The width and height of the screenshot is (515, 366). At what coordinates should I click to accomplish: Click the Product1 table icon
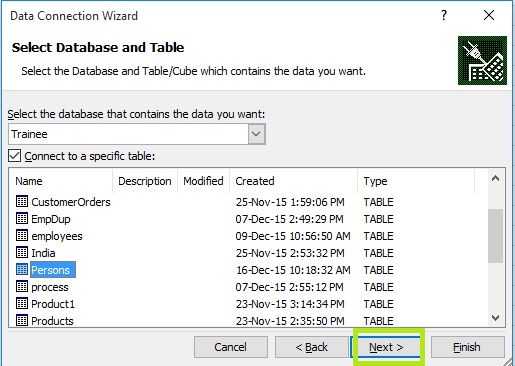point(22,303)
